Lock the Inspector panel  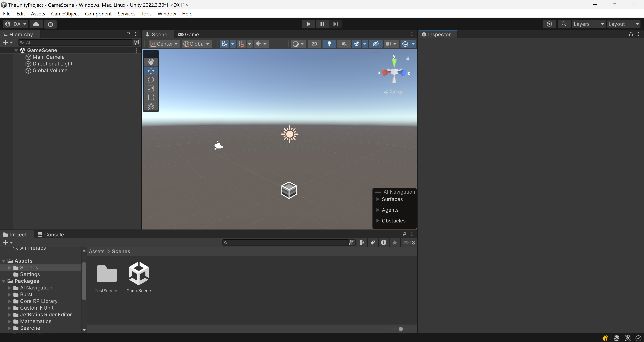[631, 34]
